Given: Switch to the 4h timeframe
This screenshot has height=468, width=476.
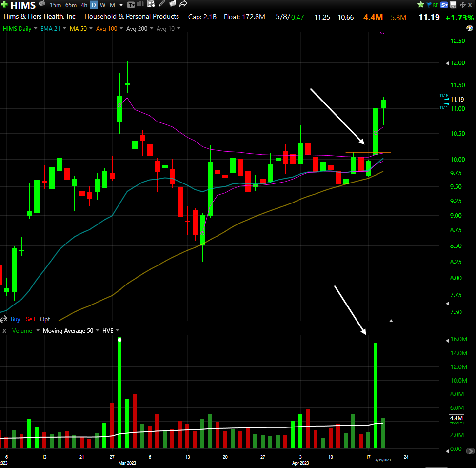Looking at the screenshot, I should 84,5.
